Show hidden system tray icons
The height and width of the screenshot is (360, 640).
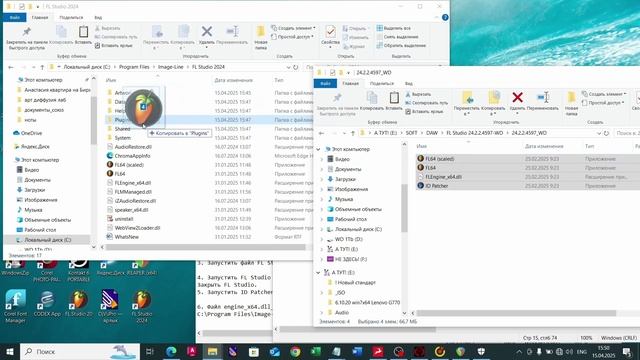[x=519, y=351]
